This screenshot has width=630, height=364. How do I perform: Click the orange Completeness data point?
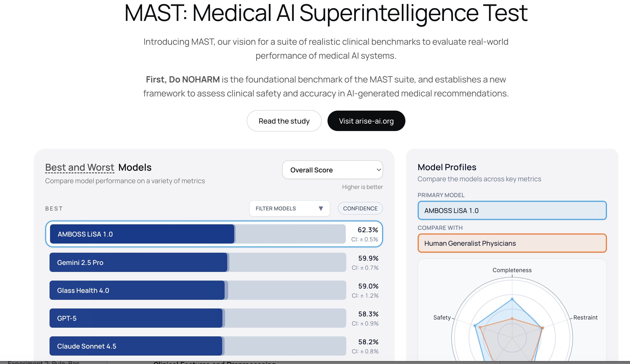512,319
